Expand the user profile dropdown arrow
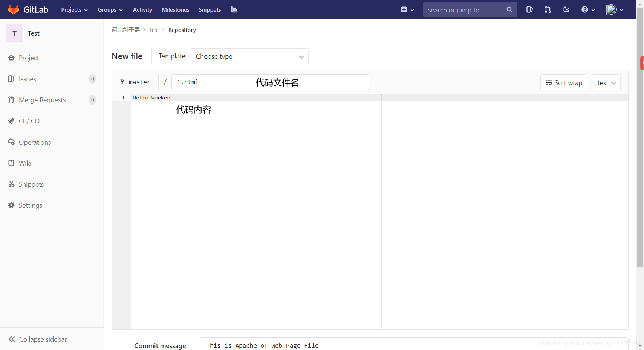Image resolution: width=644 pixels, height=350 pixels. [621, 10]
